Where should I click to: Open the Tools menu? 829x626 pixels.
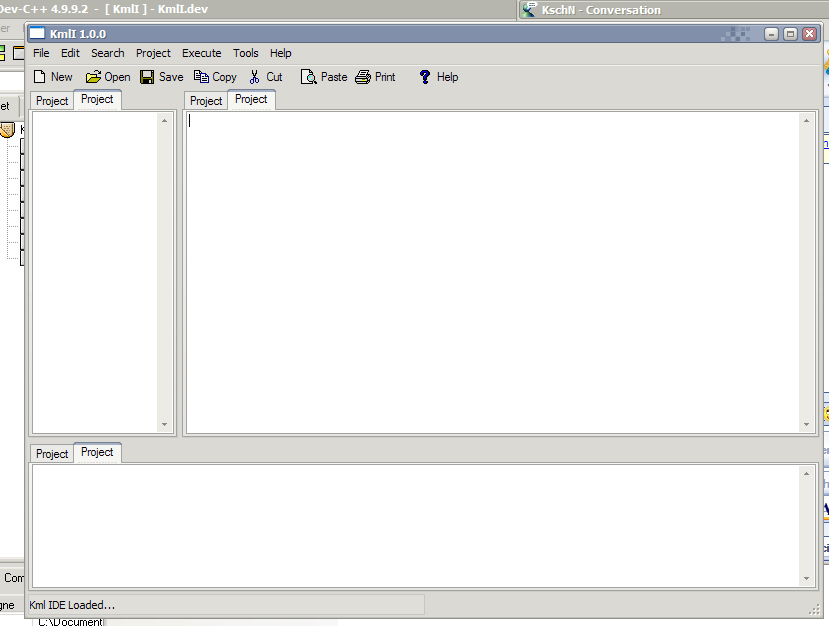[246, 53]
